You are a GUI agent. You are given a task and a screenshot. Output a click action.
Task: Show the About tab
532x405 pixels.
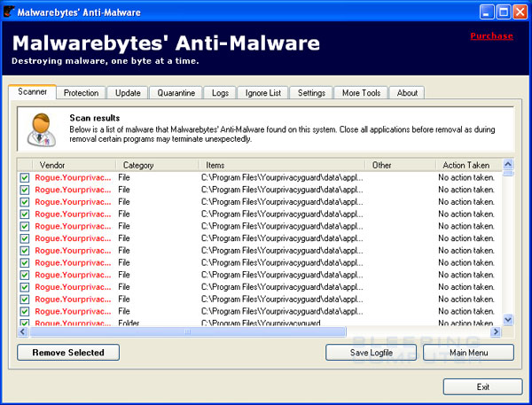(407, 93)
